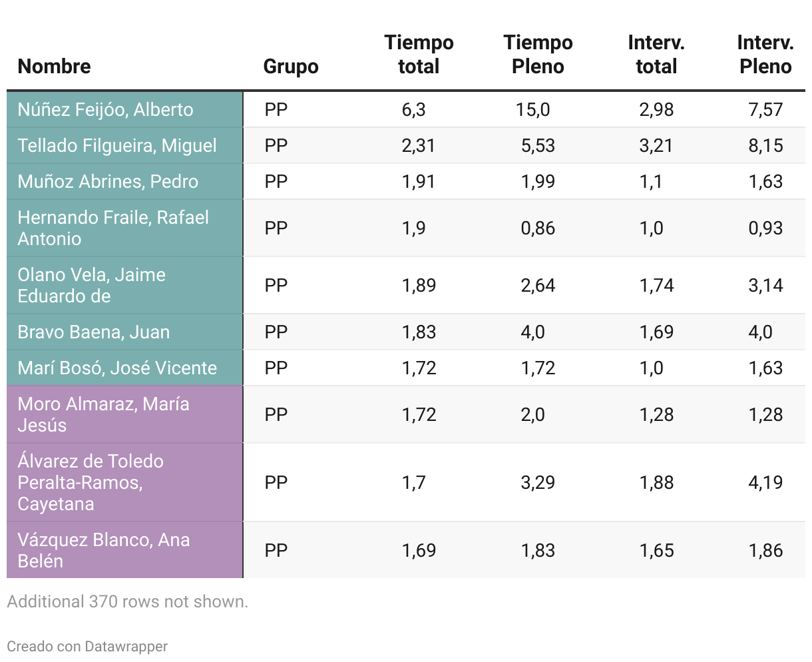
Task: Click Álvarez de Toledo Peralta-Ramos, Cayetana cell
Action: [x=91, y=482]
